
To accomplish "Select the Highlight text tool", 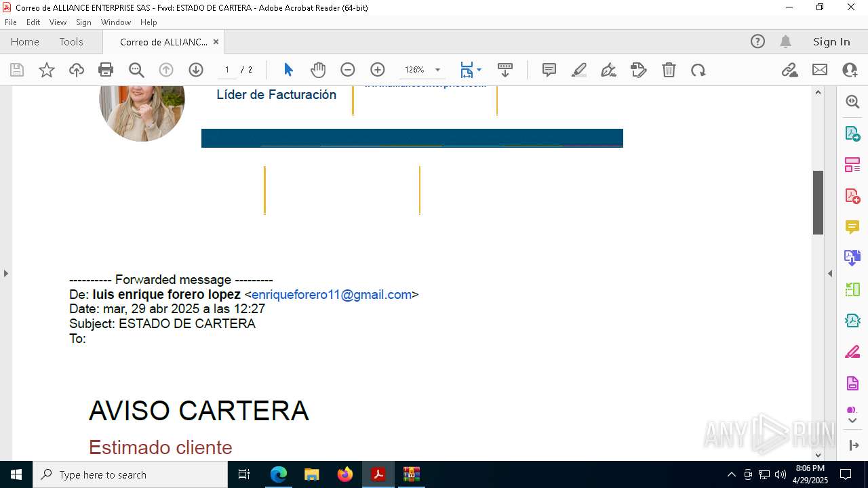I will pos(579,70).
